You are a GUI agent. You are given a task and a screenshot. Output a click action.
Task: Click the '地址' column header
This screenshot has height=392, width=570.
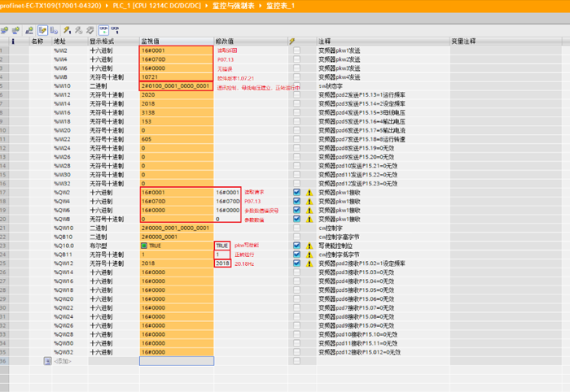[x=59, y=41]
